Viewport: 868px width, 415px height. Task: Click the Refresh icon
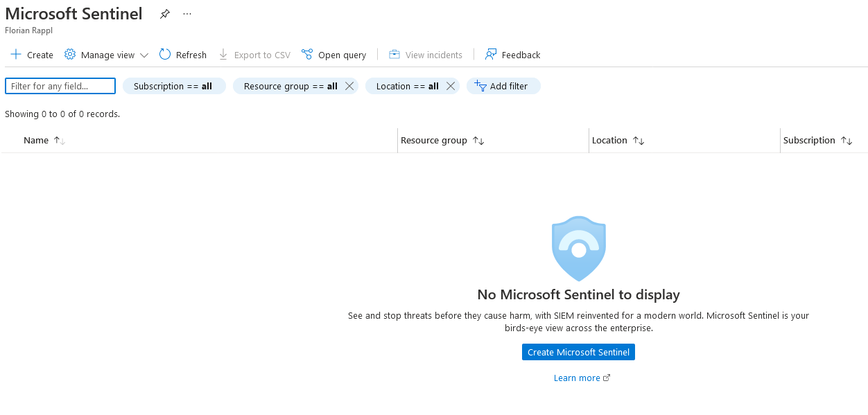click(165, 55)
